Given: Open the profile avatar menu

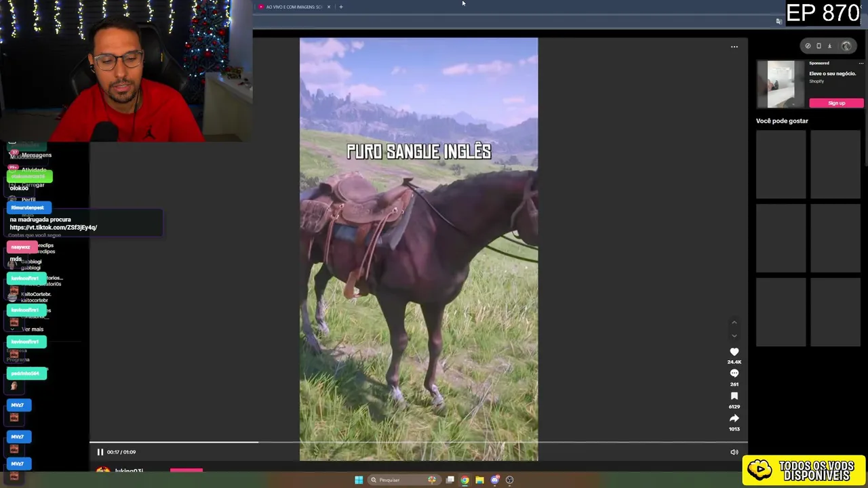Looking at the screenshot, I should coord(846,46).
